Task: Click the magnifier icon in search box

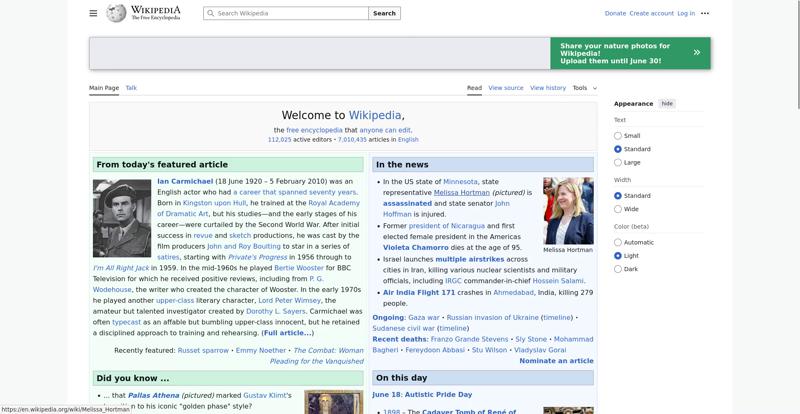Action: pyautogui.click(x=210, y=13)
